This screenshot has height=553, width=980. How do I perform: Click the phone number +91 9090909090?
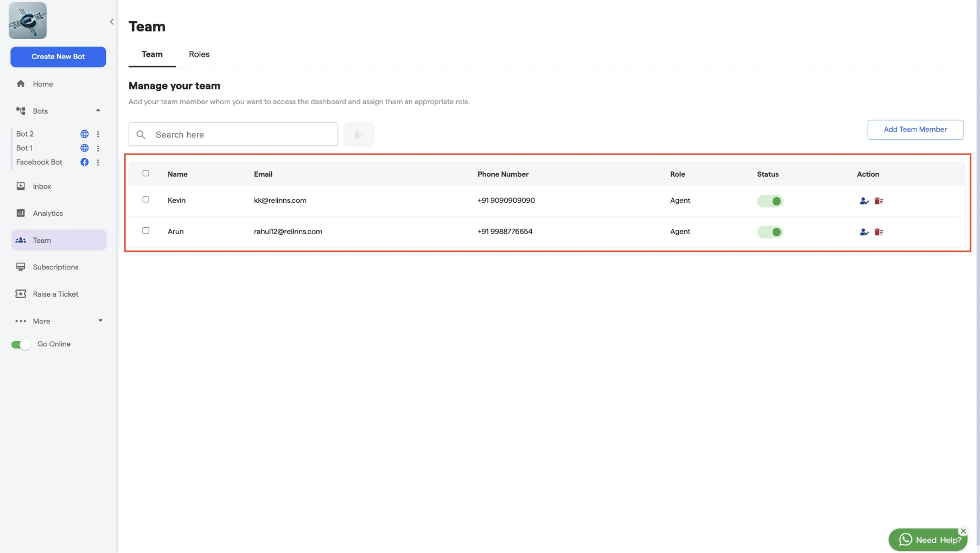(x=506, y=201)
